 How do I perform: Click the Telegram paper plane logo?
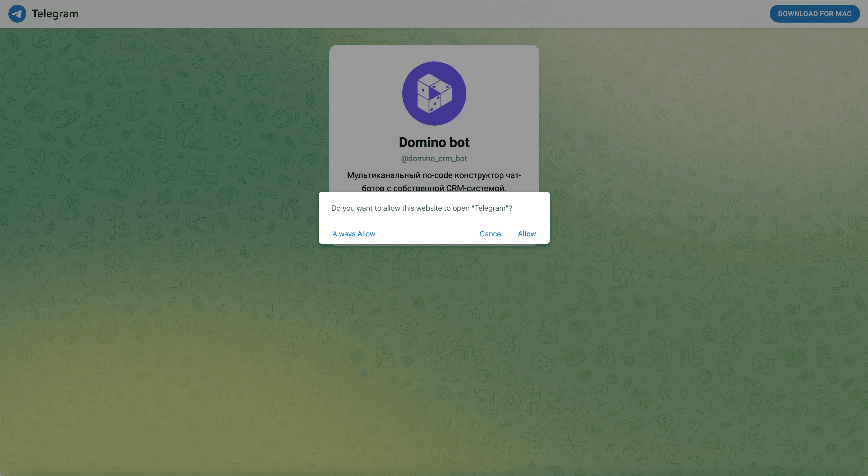(x=17, y=14)
